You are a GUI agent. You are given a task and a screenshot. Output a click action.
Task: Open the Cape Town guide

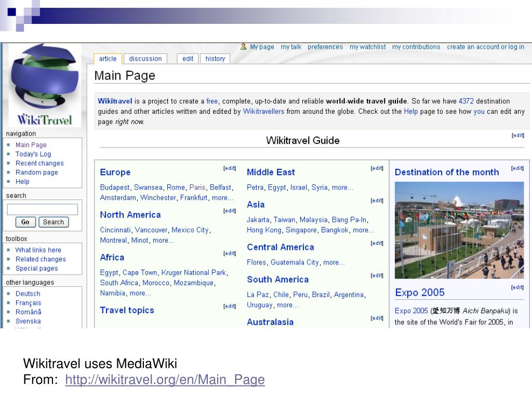pos(140,272)
